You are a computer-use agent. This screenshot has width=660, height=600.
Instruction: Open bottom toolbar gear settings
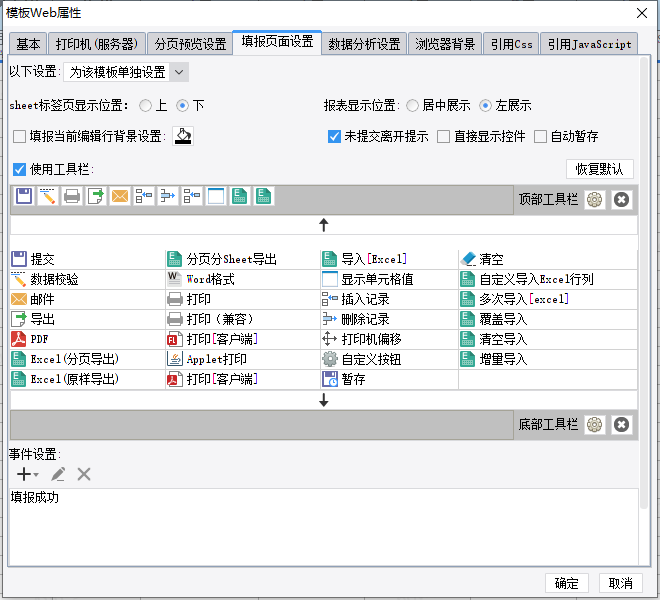(594, 425)
